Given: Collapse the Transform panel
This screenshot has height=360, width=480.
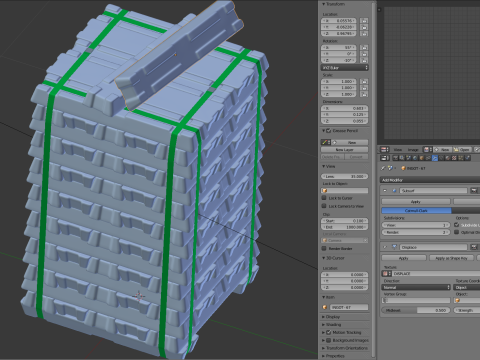Looking at the screenshot, I should [324, 4].
